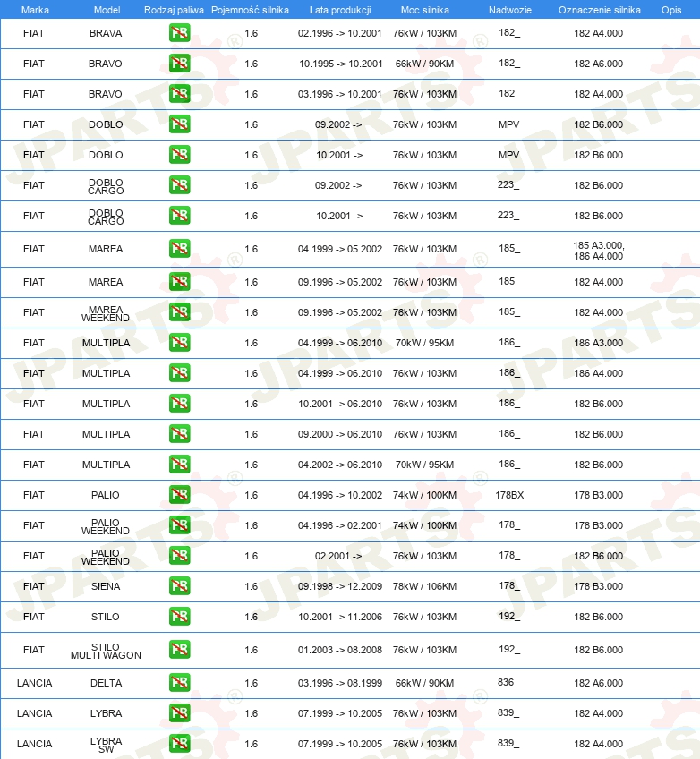The image size is (700, 759).
Task: Click the fuel icon in the MAREA 04.1999 row
Action: click(x=180, y=249)
